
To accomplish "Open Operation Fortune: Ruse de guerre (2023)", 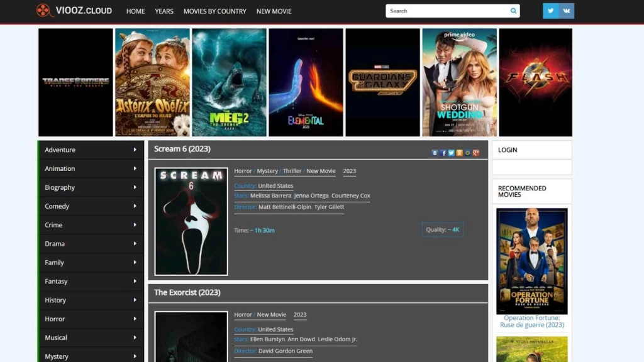I will pyautogui.click(x=531, y=261).
